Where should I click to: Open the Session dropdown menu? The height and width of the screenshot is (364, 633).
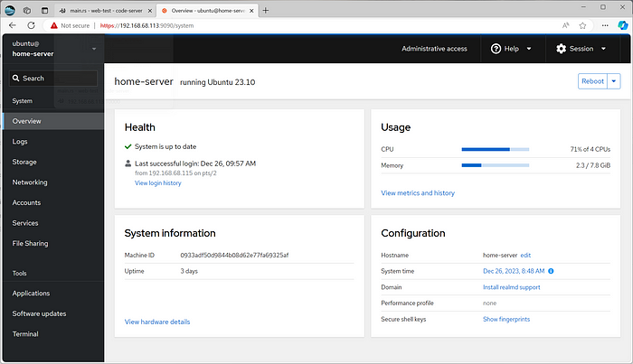(581, 49)
